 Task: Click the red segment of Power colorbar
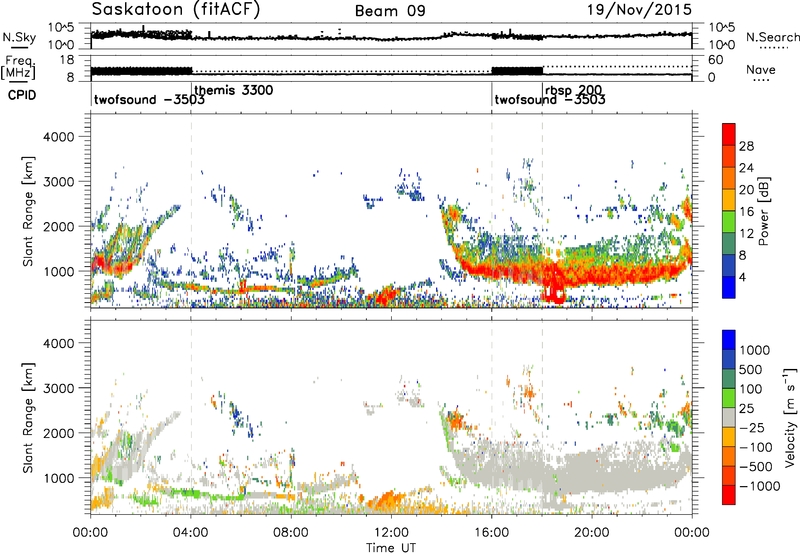pyautogui.click(x=729, y=135)
